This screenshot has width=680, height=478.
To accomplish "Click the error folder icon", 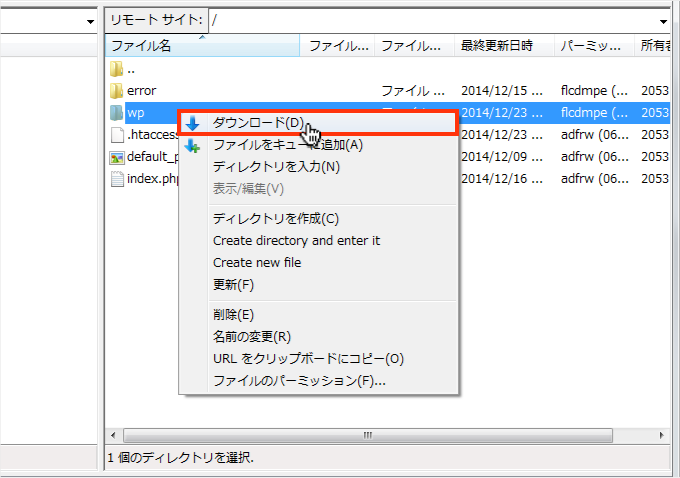I will coord(116,91).
